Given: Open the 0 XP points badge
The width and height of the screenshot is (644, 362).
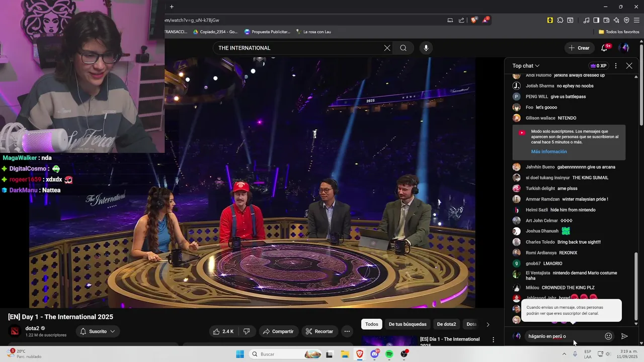Looking at the screenshot, I should (x=598, y=66).
